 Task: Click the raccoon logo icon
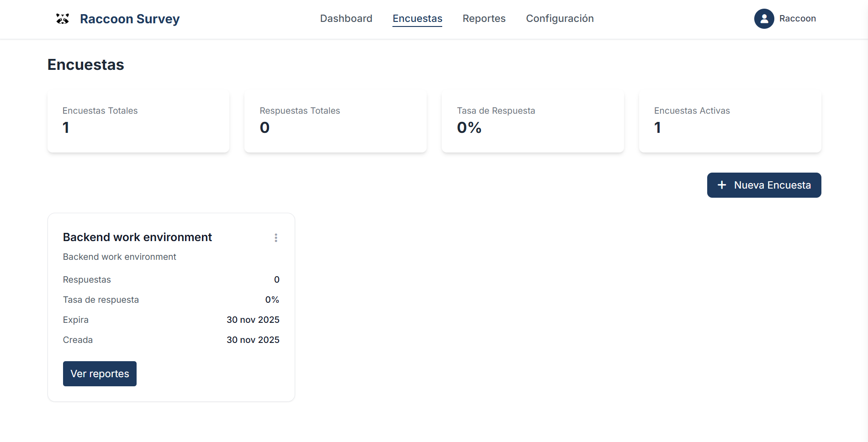63,19
